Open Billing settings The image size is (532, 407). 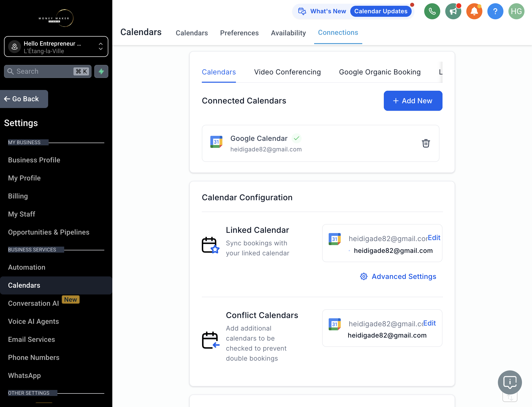(18, 196)
